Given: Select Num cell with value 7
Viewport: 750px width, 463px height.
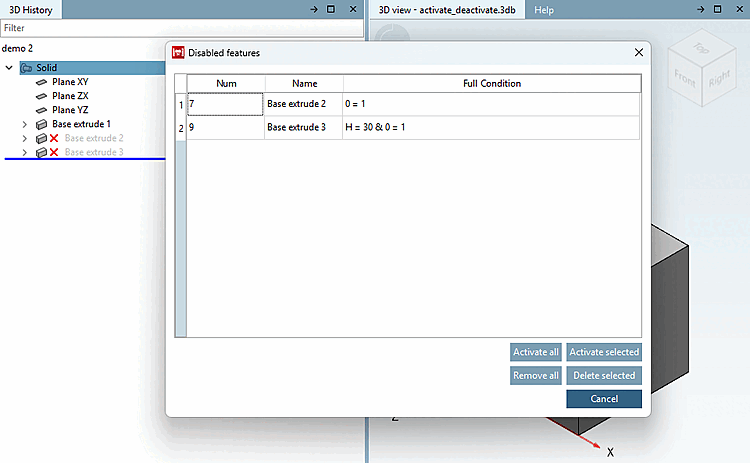Looking at the screenshot, I should pyautogui.click(x=225, y=104).
